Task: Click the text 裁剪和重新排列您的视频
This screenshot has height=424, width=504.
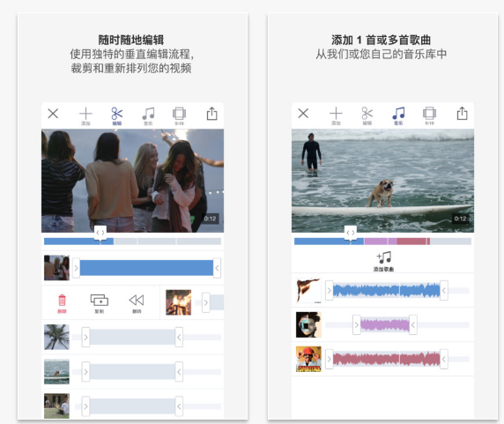Action: pos(131,68)
